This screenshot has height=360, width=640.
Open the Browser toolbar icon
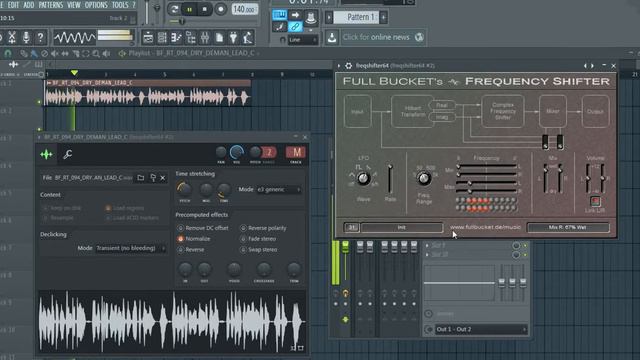pos(191,38)
